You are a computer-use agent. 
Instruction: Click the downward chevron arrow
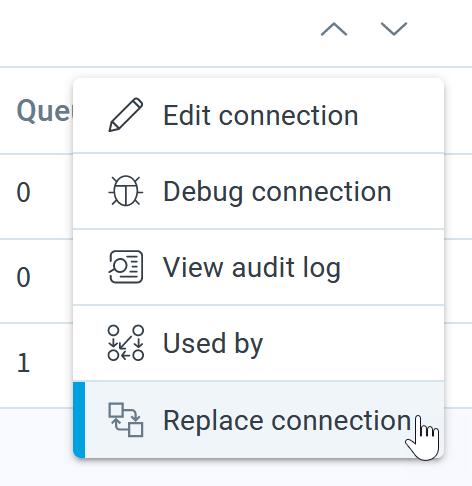pyautogui.click(x=394, y=29)
